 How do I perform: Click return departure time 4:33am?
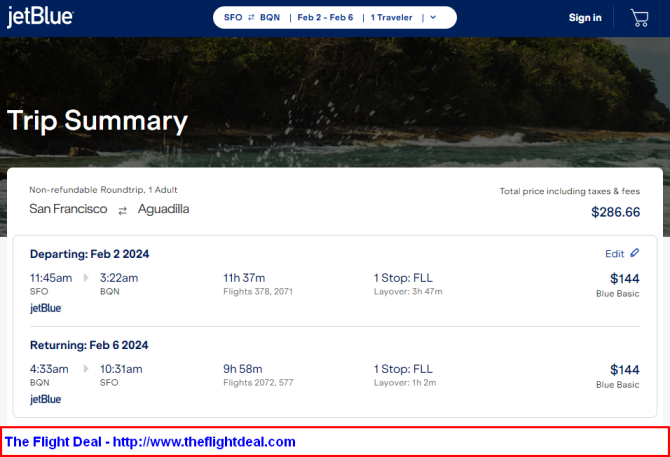click(x=49, y=369)
